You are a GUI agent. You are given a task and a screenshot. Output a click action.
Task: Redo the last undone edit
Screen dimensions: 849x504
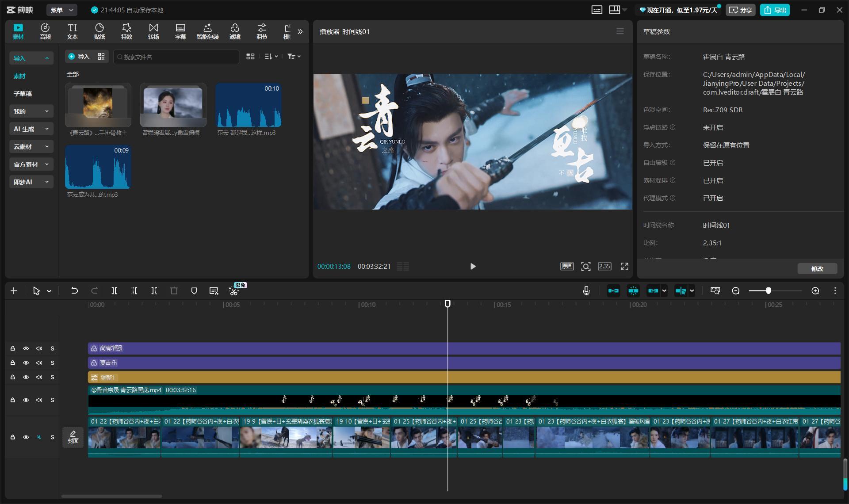pos(94,290)
